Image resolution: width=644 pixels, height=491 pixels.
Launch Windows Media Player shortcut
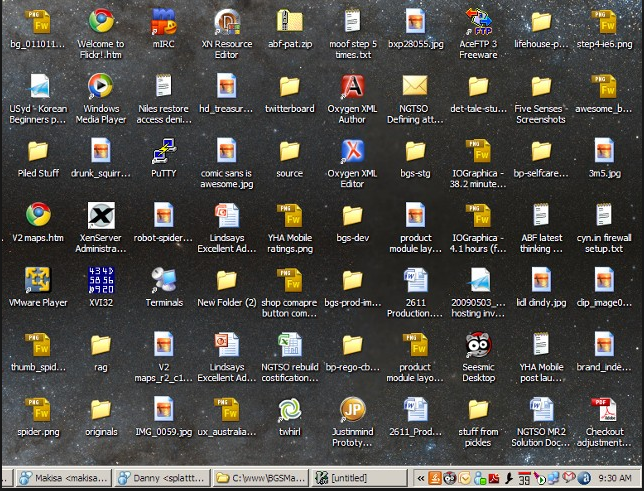100,87
